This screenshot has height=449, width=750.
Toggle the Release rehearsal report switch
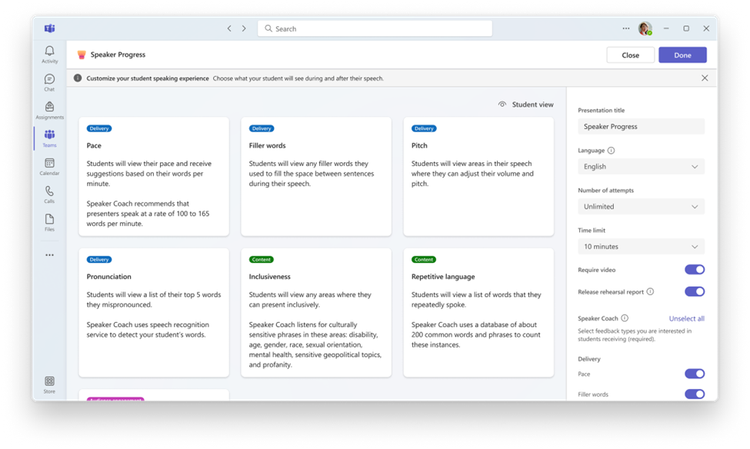(x=695, y=291)
